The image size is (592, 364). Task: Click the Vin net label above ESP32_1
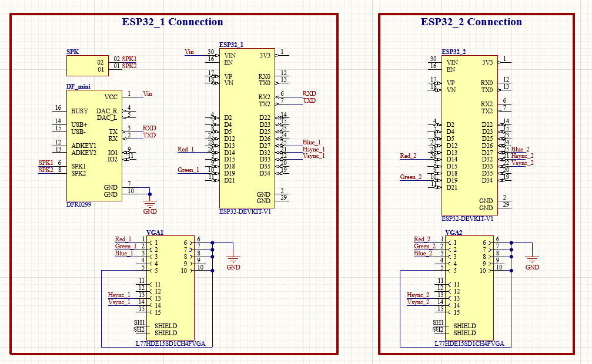pos(189,52)
